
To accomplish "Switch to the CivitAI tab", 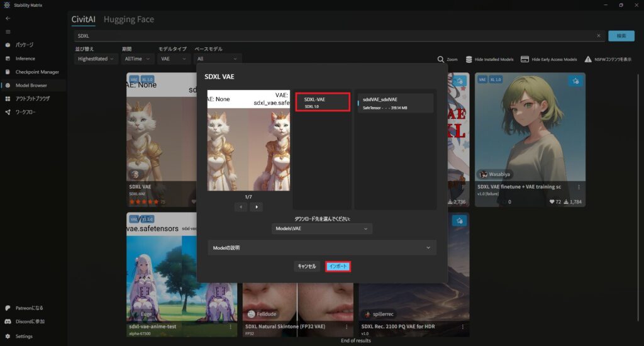I will pos(84,20).
